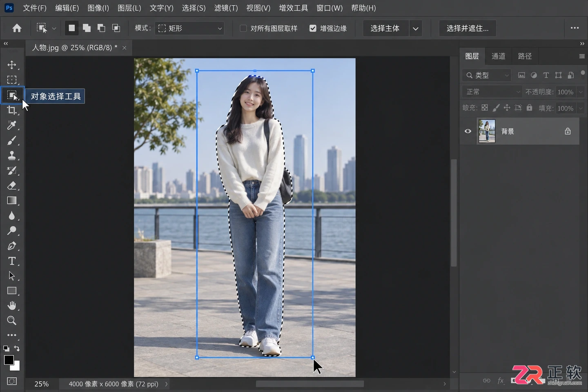This screenshot has height=392, width=588.
Task: Open the edit toolbar three-dots menu
Action: pos(12,335)
